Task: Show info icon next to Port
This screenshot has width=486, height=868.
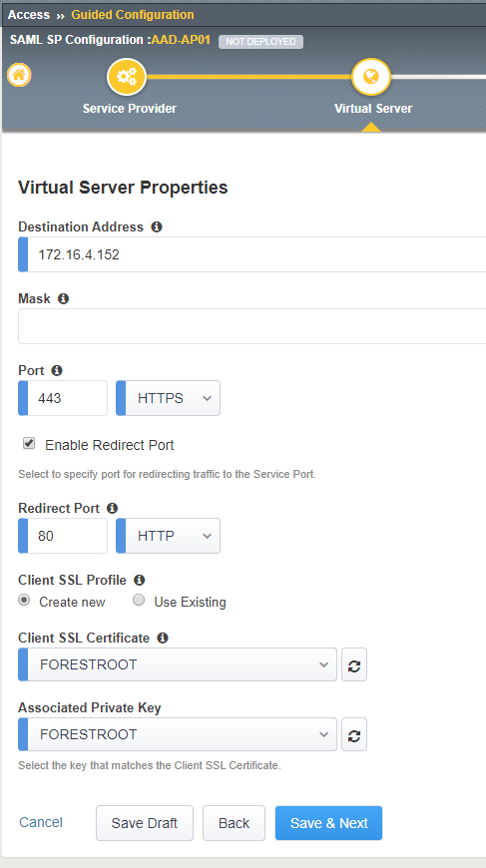Action: click(57, 370)
